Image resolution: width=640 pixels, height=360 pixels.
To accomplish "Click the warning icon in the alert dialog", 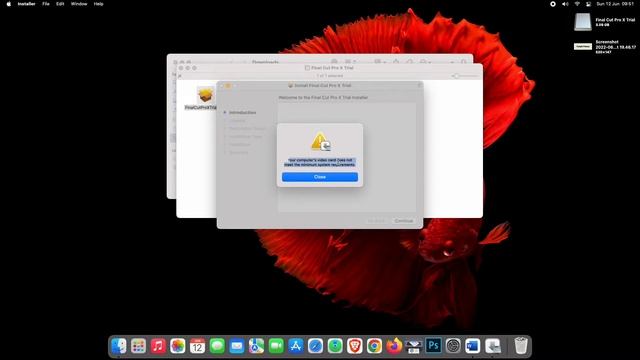I will (321, 141).
